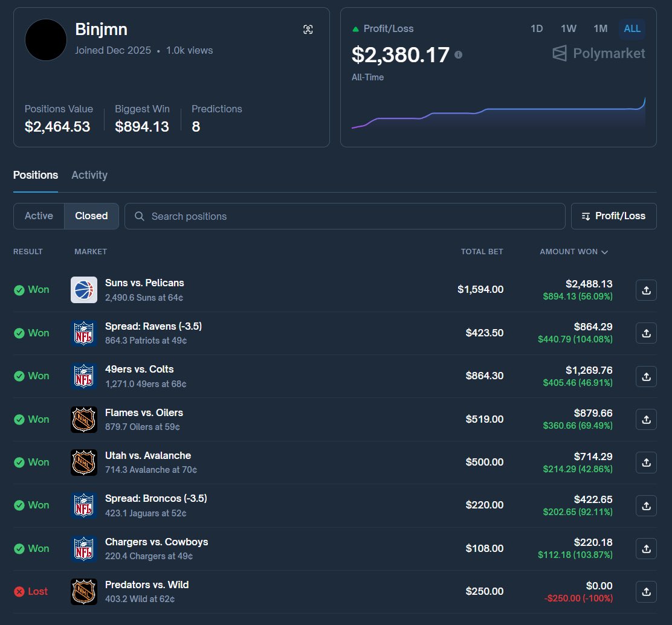The image size is (672, 625).
Task: Click the NHL logo for Utah vs. Avalanche
Action: click(x=84, y=462)
